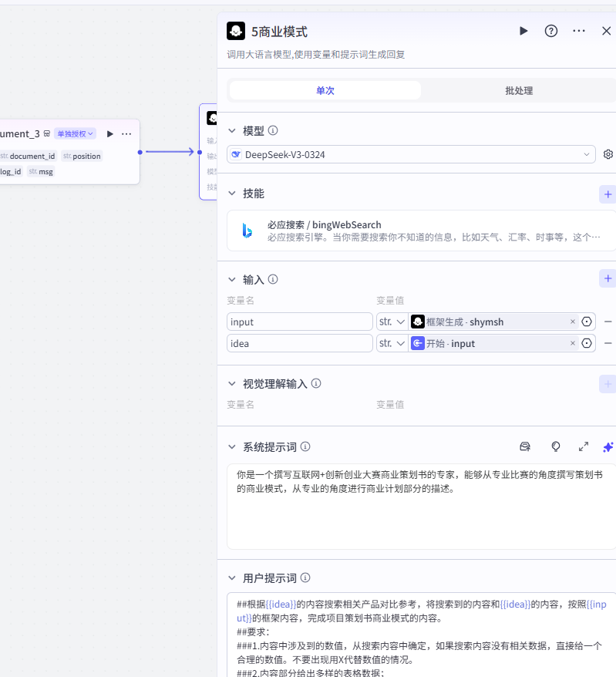The height and width of the screenshot is (677, 616).
Task: Click the msg output tag
Action: 41,171
